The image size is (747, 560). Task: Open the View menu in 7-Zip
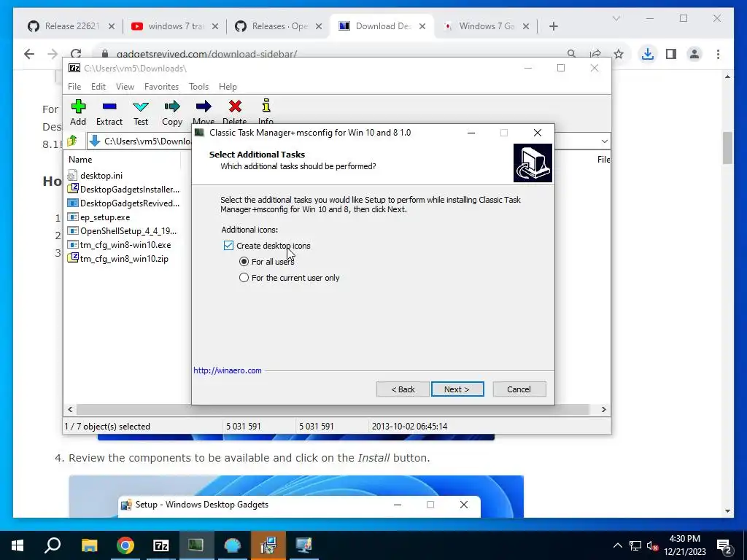(x=125, y=87)
